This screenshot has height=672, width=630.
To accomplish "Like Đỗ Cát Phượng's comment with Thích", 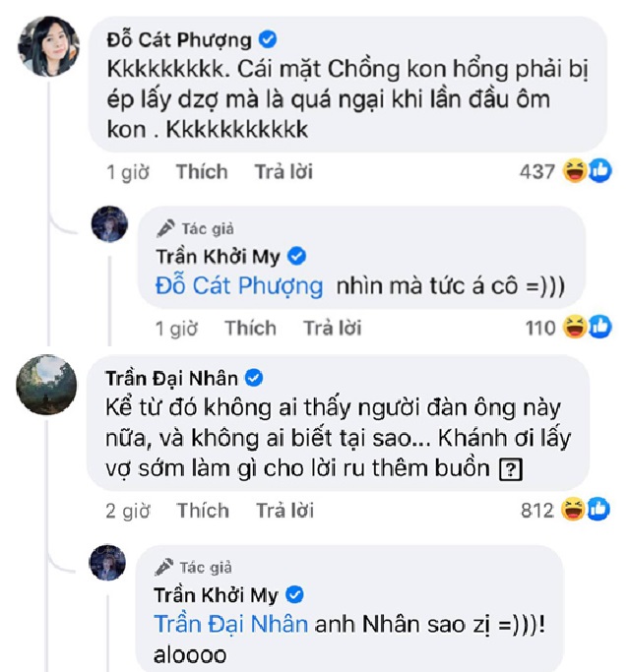I will (202, 172).
